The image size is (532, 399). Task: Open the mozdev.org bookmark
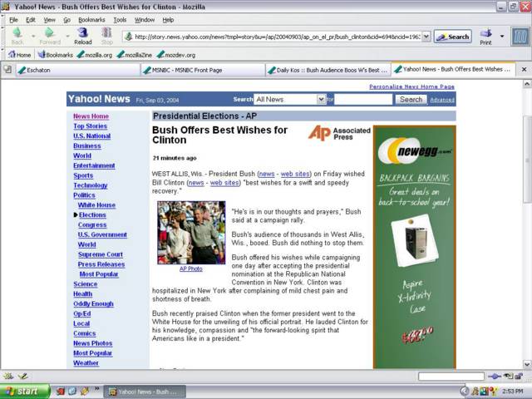pos(176,55)
